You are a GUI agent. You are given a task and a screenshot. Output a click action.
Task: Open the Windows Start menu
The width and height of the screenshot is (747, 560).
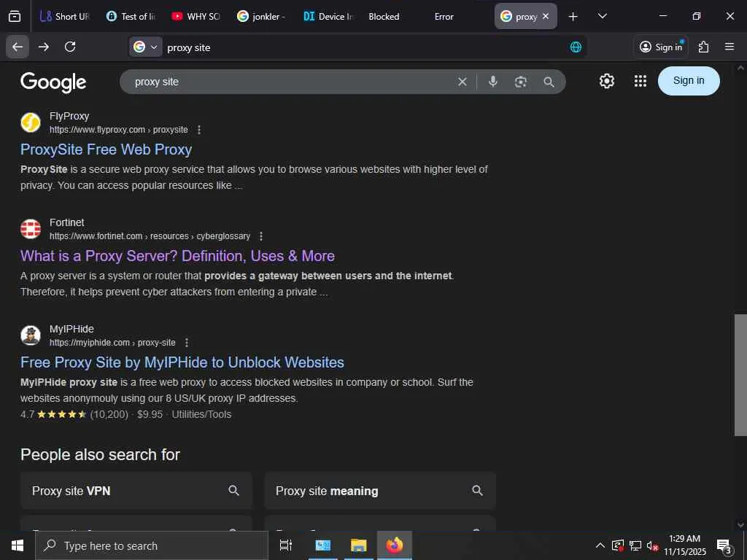click(18, 545)
